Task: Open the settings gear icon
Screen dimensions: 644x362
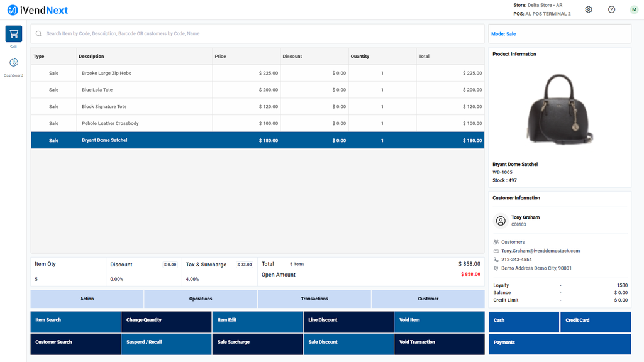Action: (x=589, y=9)
